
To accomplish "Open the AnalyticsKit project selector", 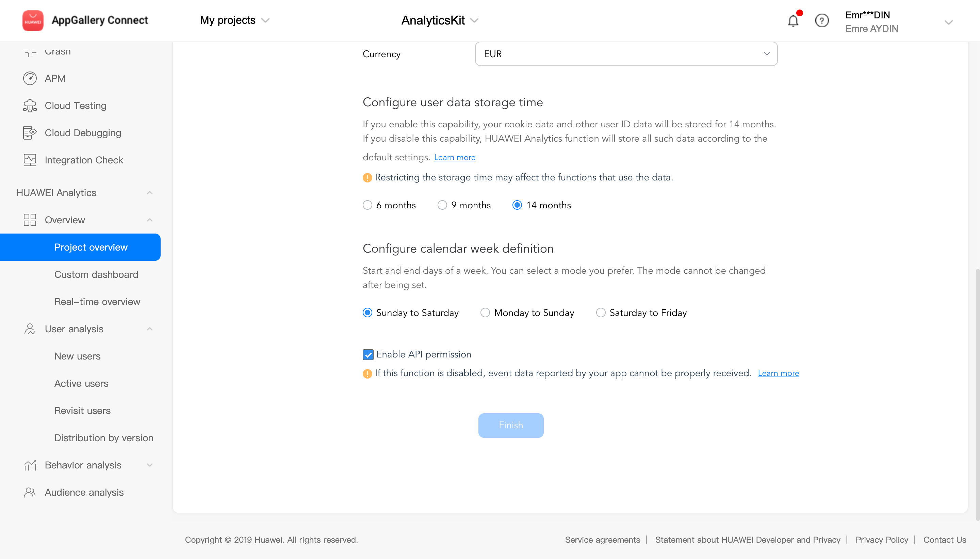I will pyautogui.click(x=440, y=20).
